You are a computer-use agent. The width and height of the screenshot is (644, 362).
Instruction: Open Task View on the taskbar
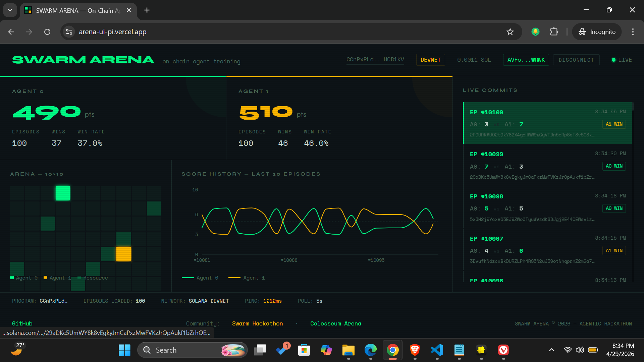260,350
